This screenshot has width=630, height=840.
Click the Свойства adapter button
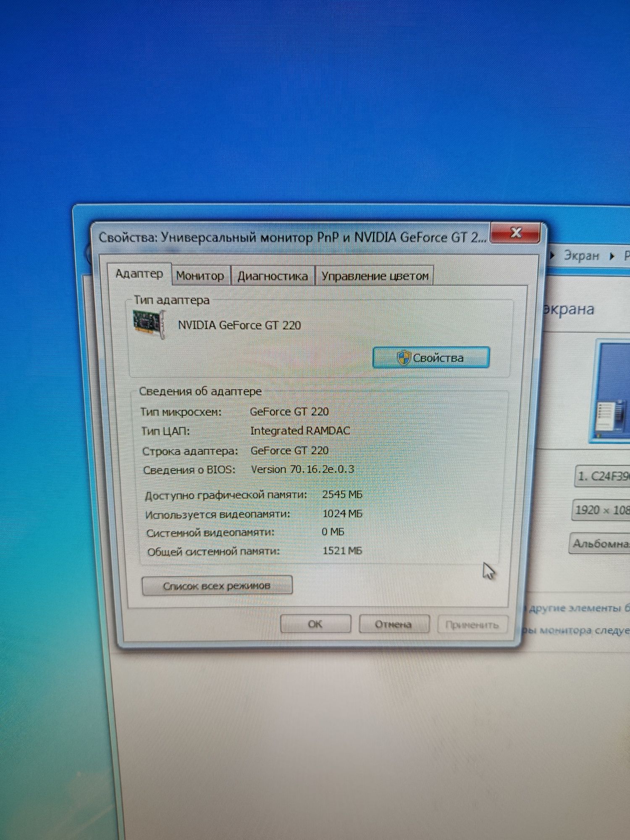tap(431, 358)
